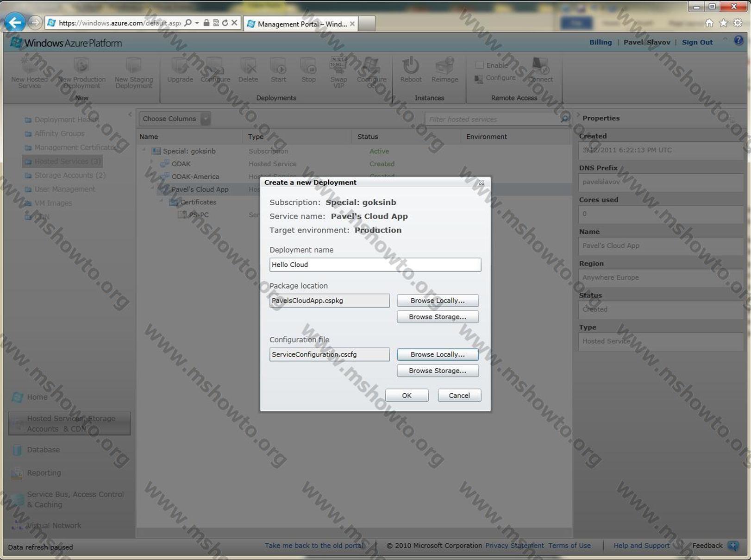Open Storage Accounts (2) in sidebar
The width and height of the screenshot is (751, 560).
click(x=65, y=175)
